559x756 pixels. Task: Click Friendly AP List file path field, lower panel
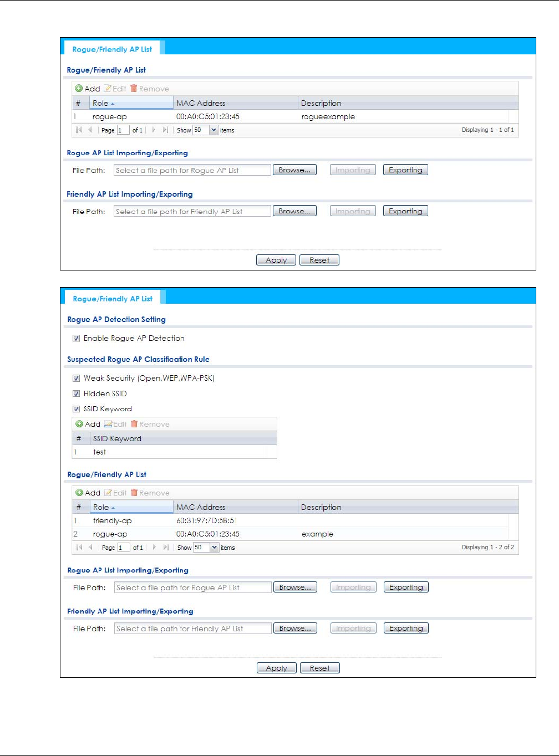(193, 629)
